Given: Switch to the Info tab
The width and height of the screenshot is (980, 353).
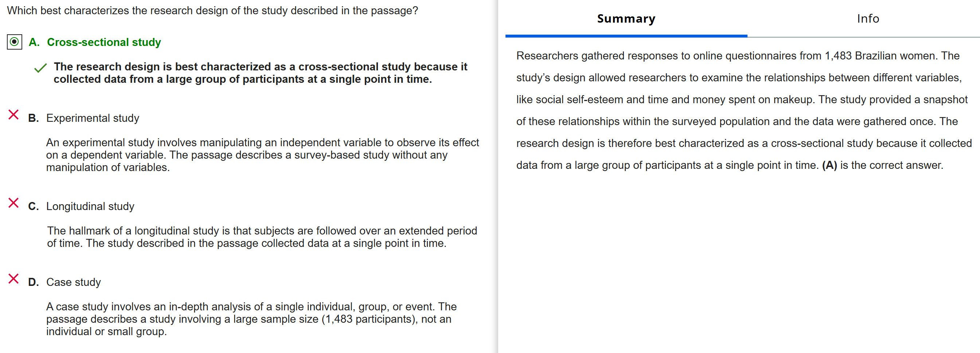Looking at the screenshot, I should click(868, 19).
